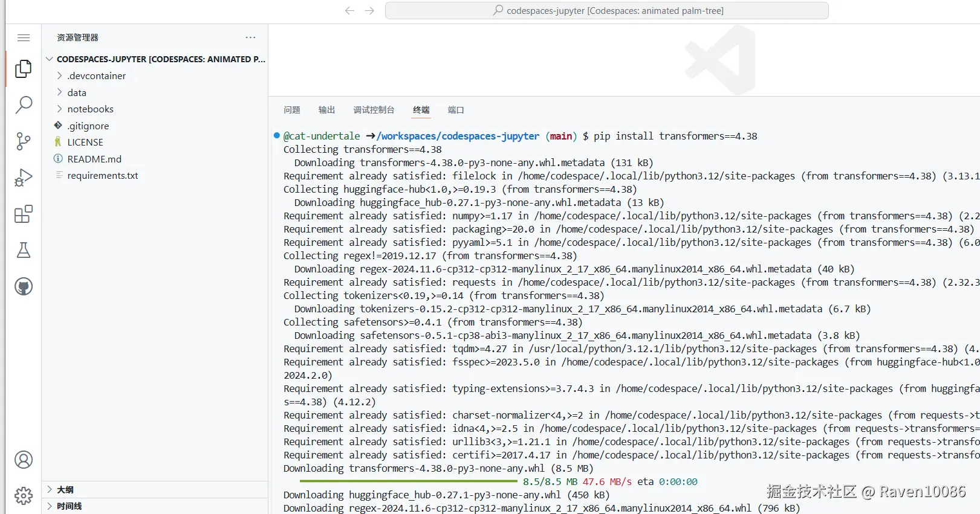Click the green download progress bar
This screenshot has width=980, height=514.
[409, 481]
